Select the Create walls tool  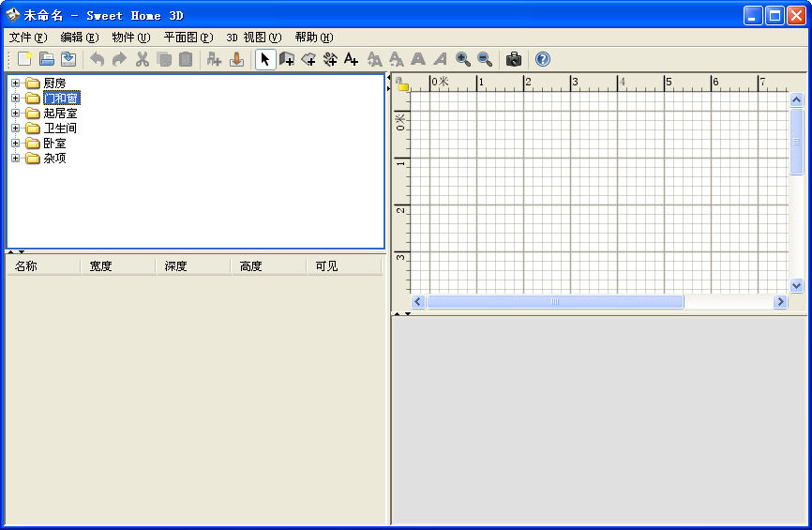287,59
